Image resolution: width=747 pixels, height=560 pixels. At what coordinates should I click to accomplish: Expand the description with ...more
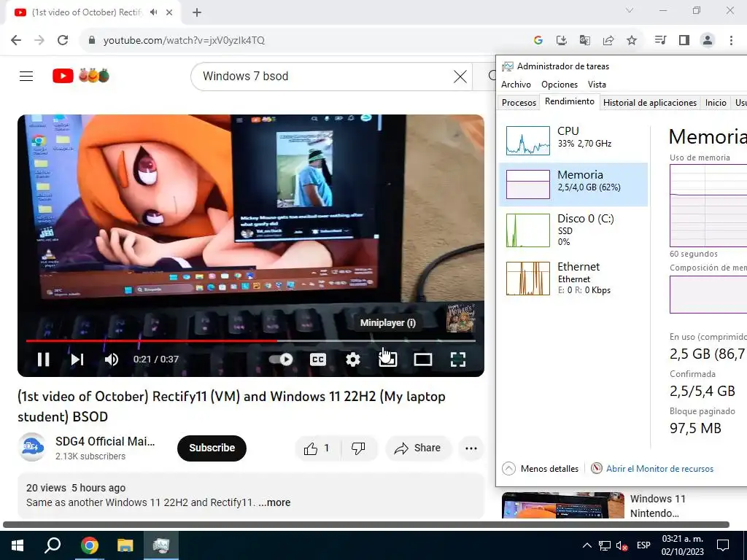pos(274,502)
